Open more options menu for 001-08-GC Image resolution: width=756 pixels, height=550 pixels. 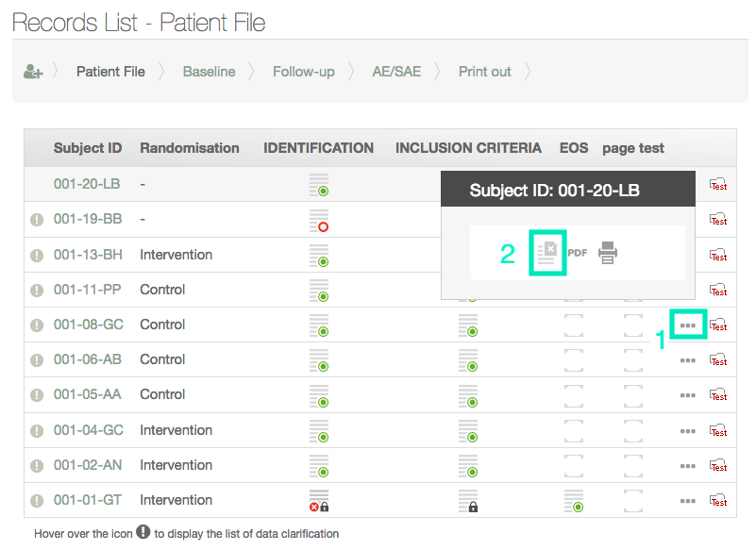[688, 325]
